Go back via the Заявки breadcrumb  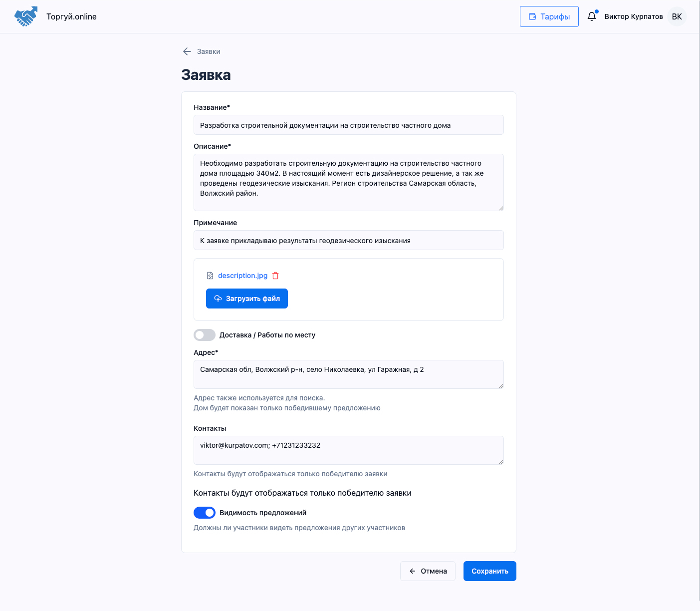pos(209,51)
